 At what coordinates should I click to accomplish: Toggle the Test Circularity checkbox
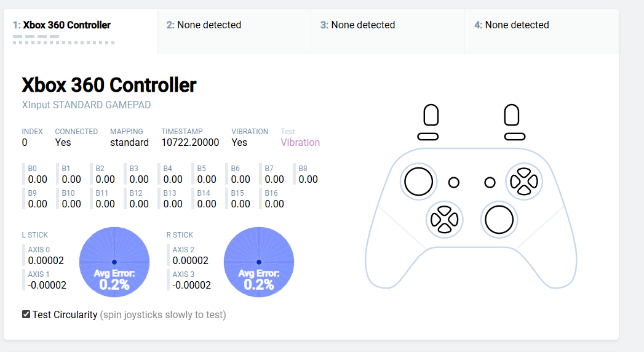[x=26, y=314]
